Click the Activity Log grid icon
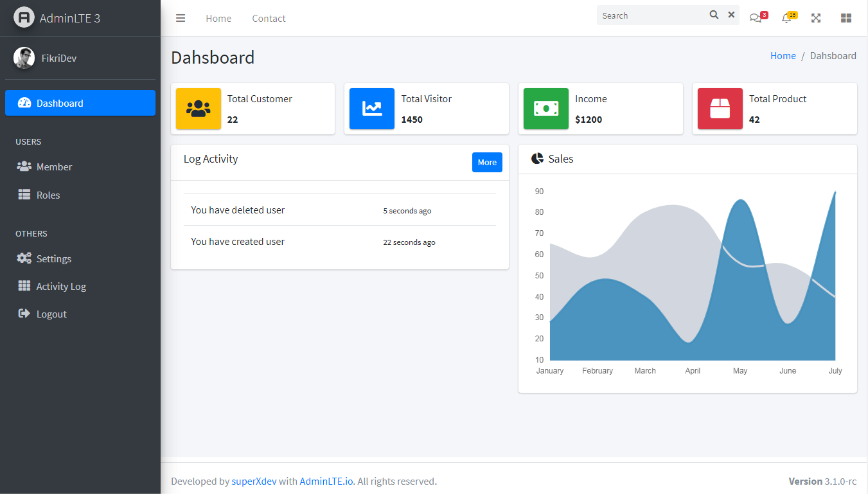868x495 pixels. click(24, 286)
